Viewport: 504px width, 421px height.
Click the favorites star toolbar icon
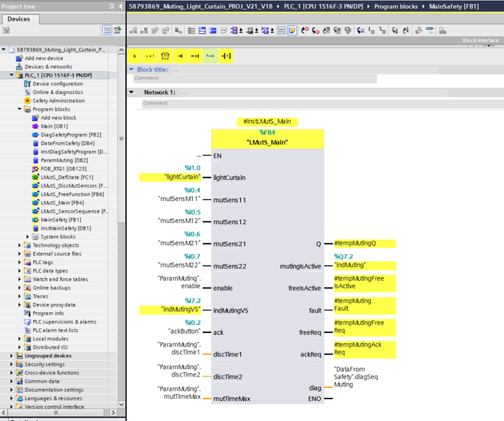point(292,31)
